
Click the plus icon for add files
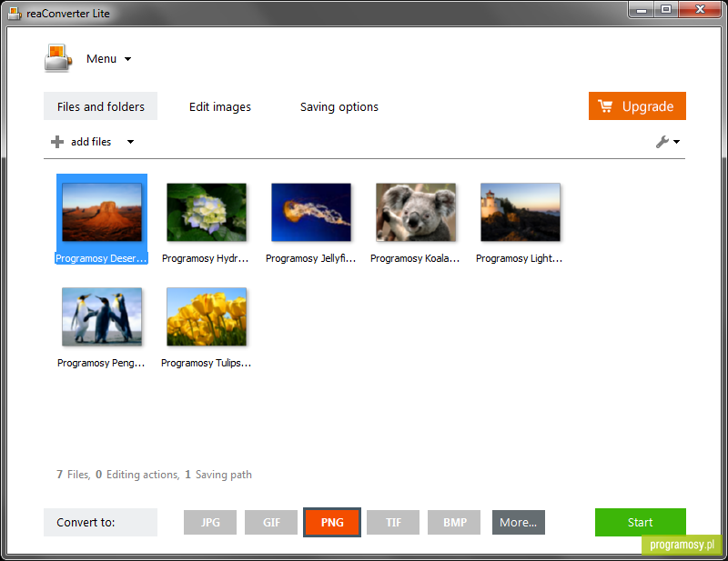(x=57, y=142)
